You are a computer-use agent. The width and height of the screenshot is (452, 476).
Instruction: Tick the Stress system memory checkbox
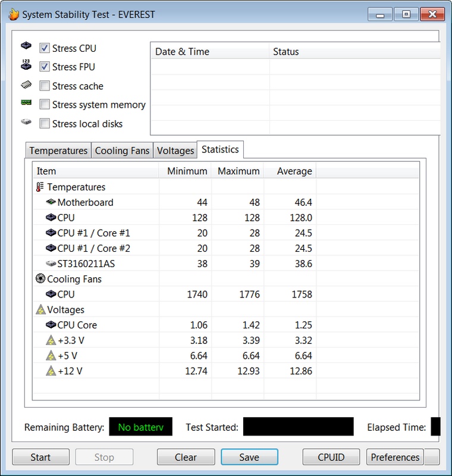pyautogui.click(x=45, y=105)
